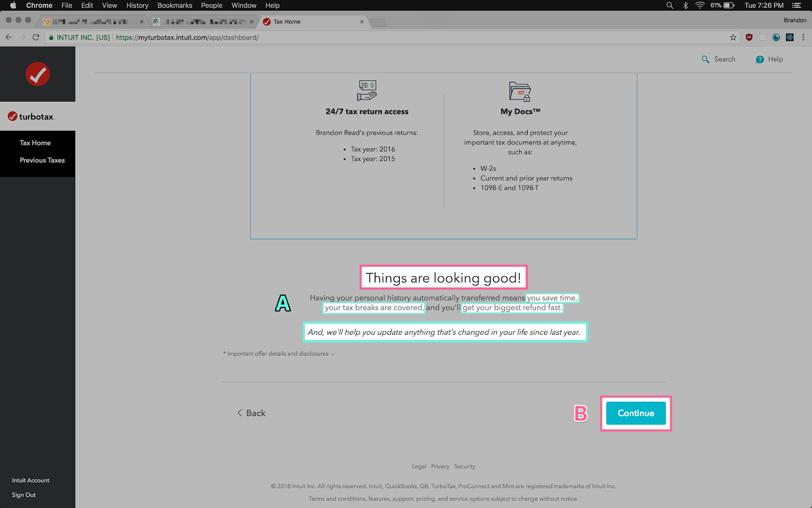Open the Chrome three-dot menu

(803, 38)
